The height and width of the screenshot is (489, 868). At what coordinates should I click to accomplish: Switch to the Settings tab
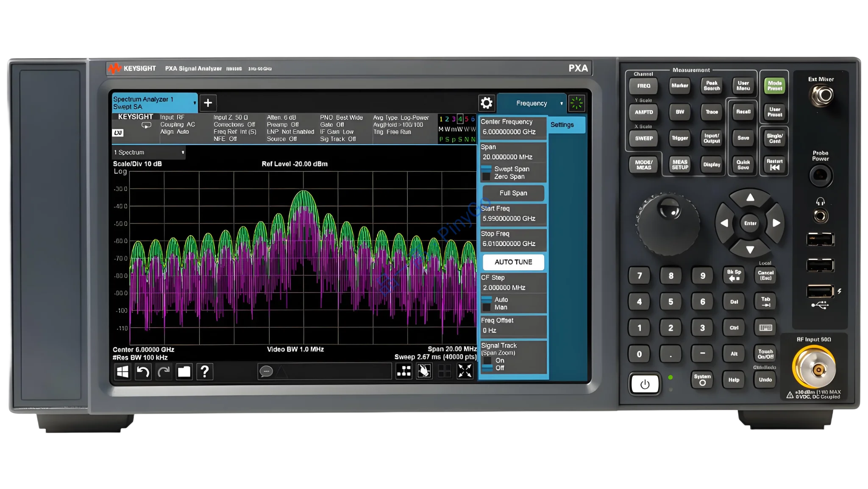point(566,125)
